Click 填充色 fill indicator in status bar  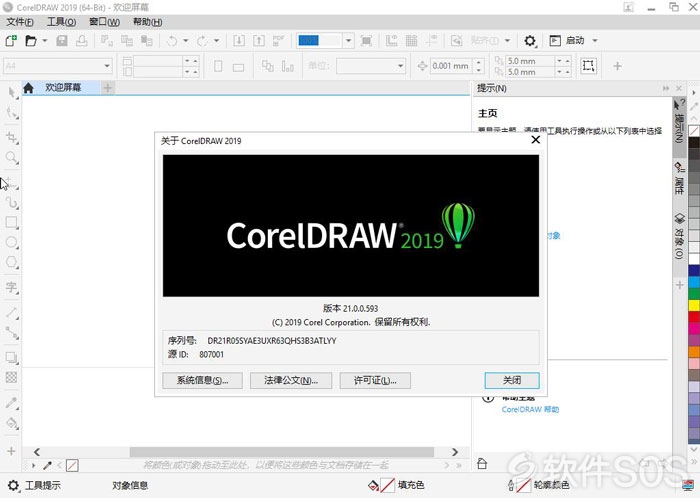click(395, 485)
